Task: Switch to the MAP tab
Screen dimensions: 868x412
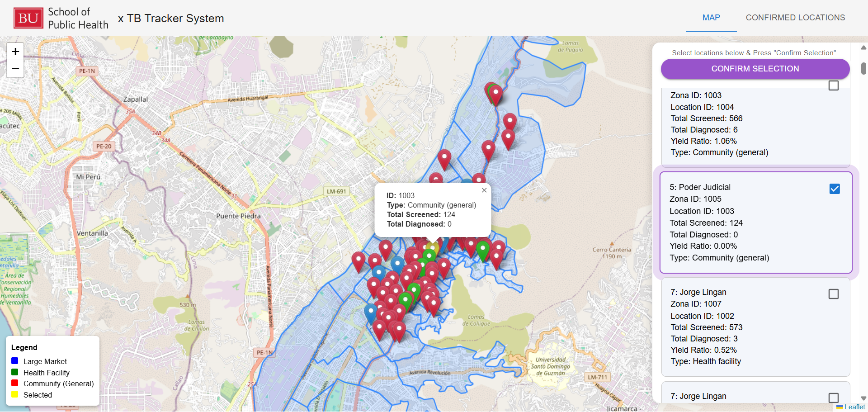Action: click(711, 18)
